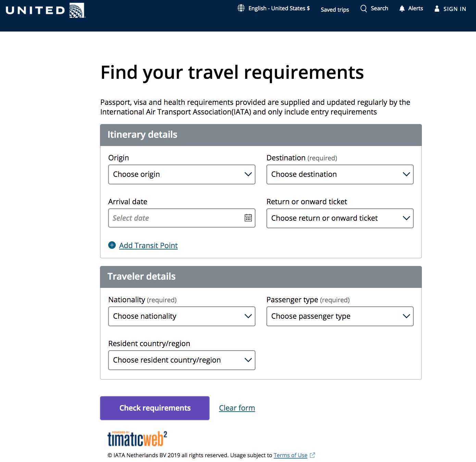Click the external link icon beside Terms of Use

coord(312,455)
